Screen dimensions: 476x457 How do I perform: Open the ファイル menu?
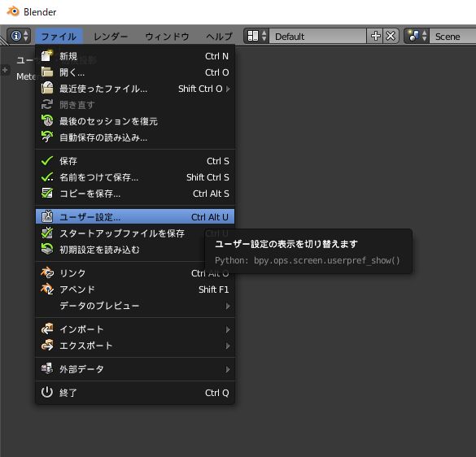tap(59, 37)
